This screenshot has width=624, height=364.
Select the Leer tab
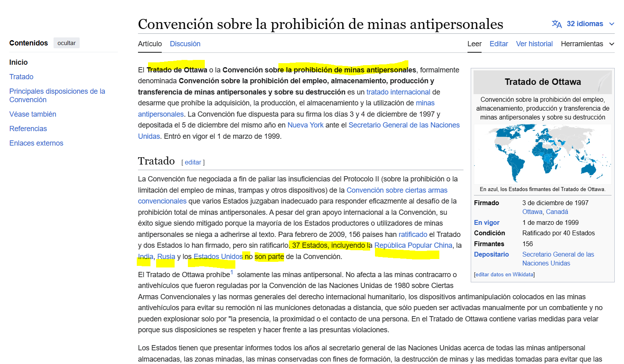(x=474, y=44)
